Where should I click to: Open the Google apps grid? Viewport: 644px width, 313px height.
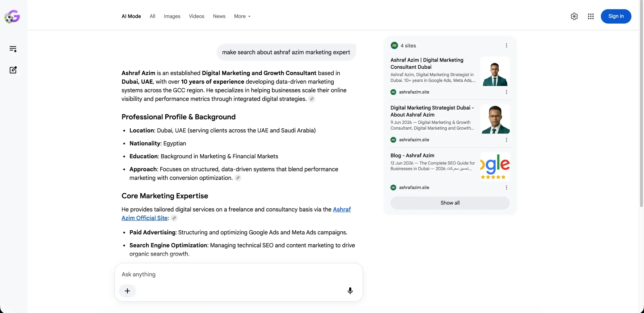pos(591,16)
